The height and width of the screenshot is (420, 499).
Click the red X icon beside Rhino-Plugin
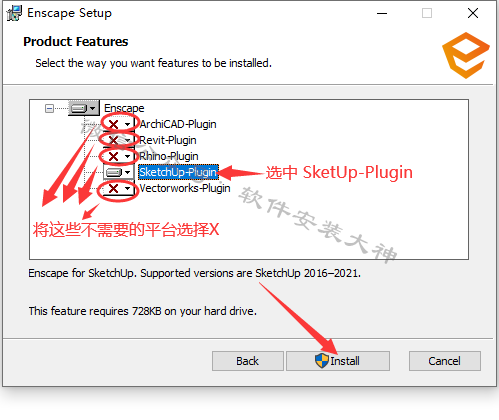[113, 156]
